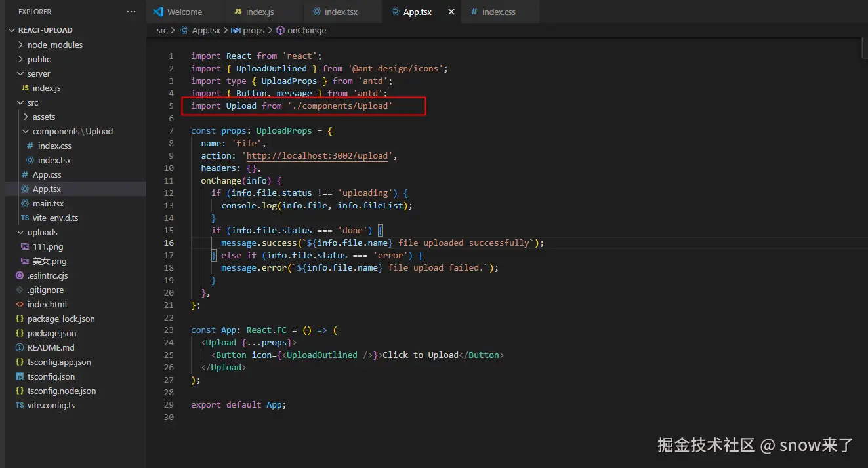This screenshot has height=468, width=868.
Task: Expand the node_modules folder
Action: click(20, 45)
